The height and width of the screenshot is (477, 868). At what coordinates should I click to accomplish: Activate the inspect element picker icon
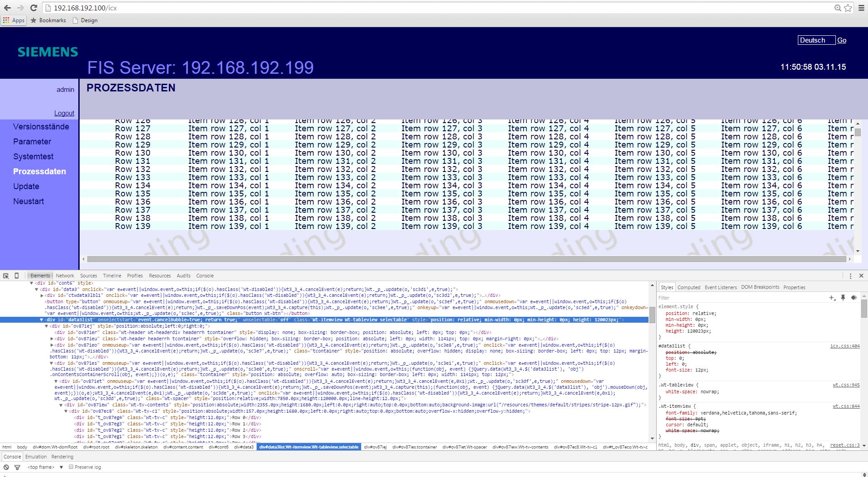6,276
